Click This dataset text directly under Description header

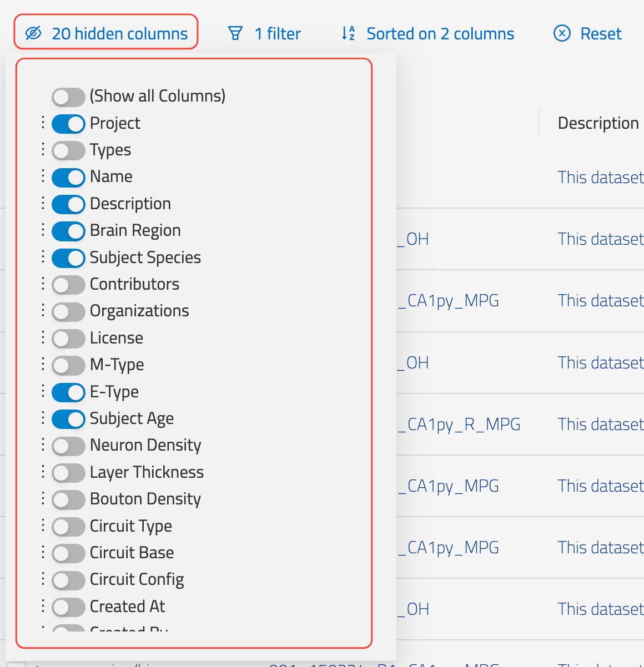tap(601, 178)
